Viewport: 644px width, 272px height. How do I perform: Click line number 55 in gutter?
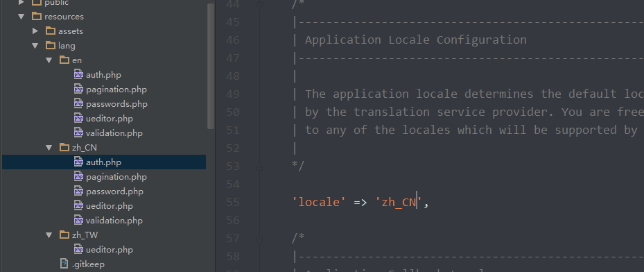233,202
